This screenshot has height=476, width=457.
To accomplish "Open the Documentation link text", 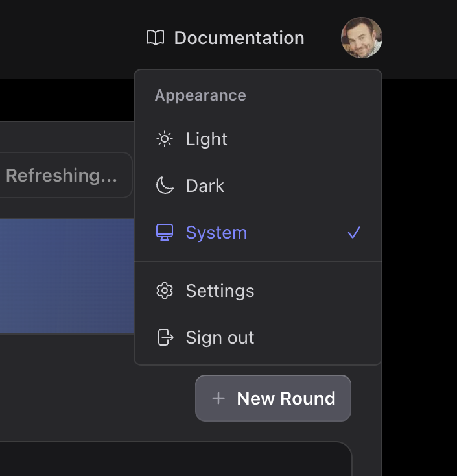I will coord(239,38).
